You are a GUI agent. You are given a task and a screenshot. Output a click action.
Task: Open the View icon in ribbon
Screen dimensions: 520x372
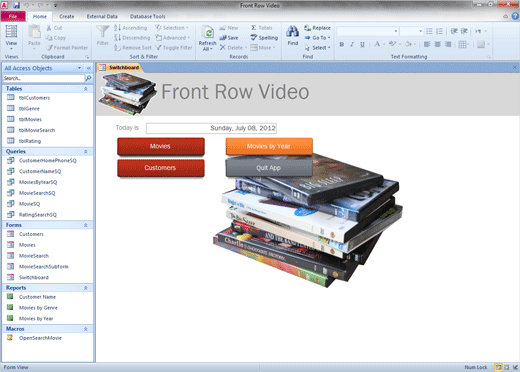[x=11, y=32]
